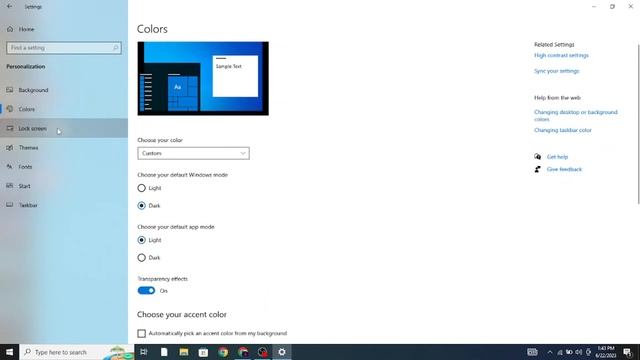
Task: Click the color preview thumbnail
Action: coord(203,78)
